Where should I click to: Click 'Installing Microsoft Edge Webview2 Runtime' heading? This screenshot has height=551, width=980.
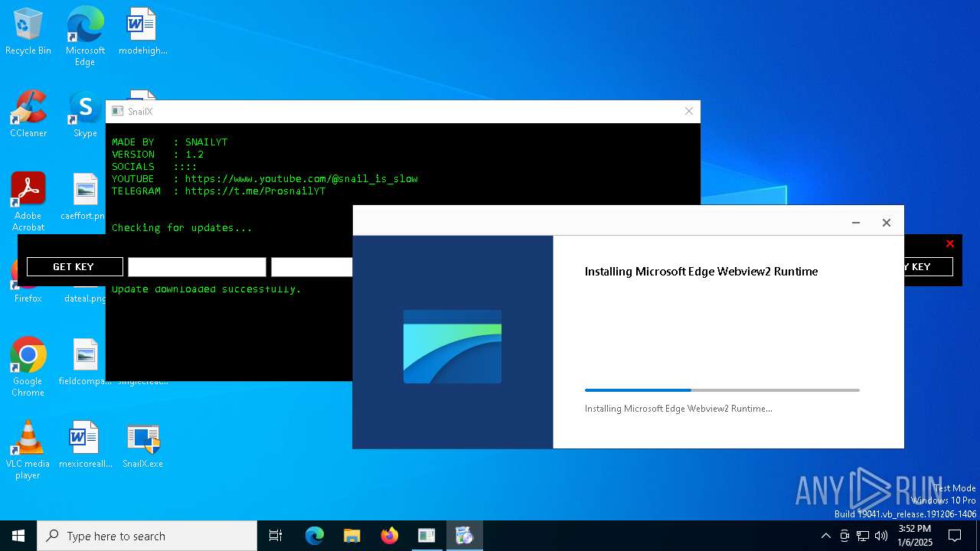point(701,271)
